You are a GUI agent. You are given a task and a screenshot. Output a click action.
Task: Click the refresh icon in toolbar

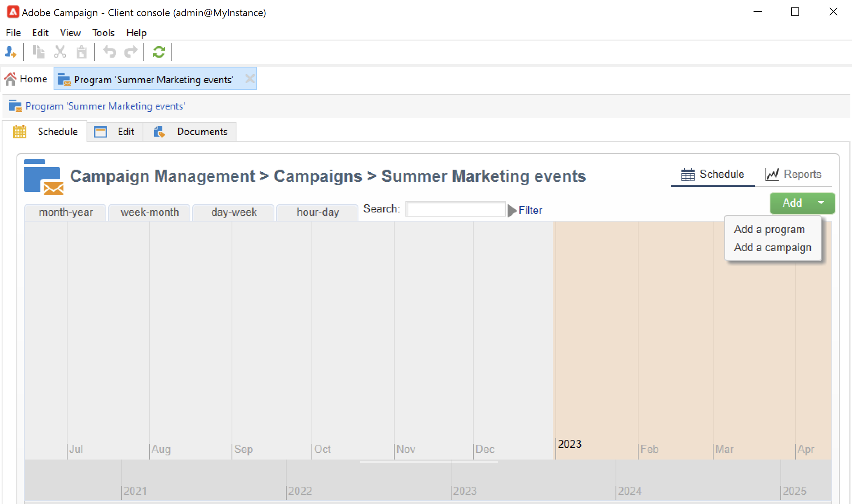pos(159,52)
